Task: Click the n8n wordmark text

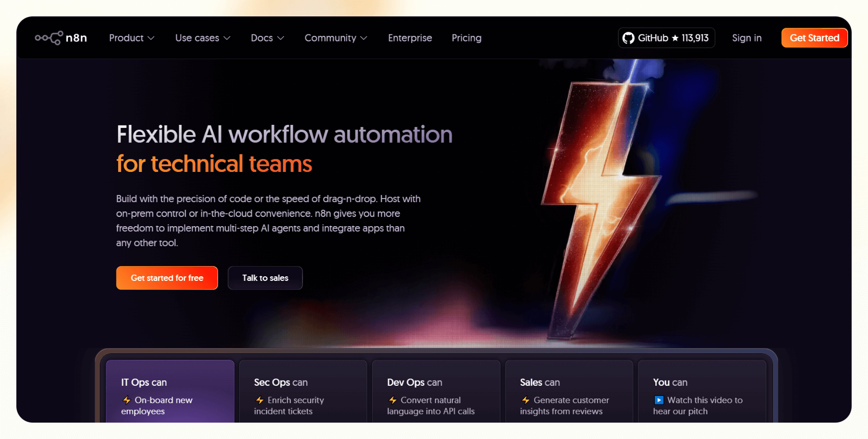Action: pyautogui.click(x=77, y=38)
